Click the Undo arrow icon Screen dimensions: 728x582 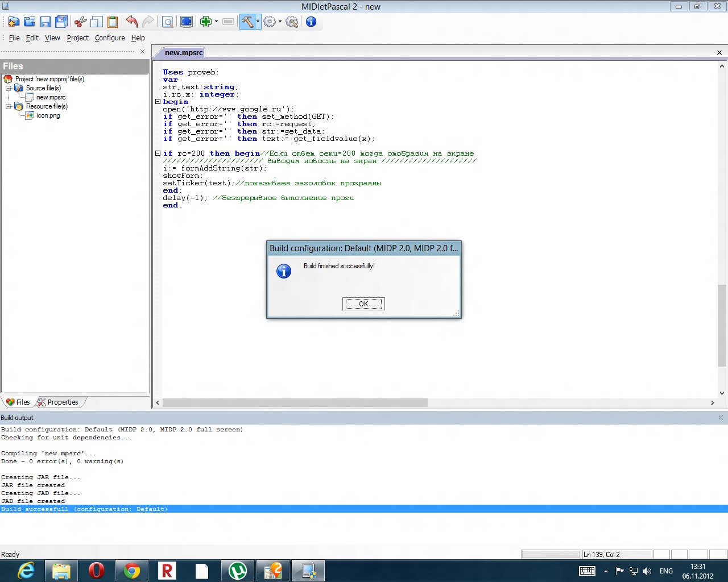pyautogui.click(x=132, y=22)
